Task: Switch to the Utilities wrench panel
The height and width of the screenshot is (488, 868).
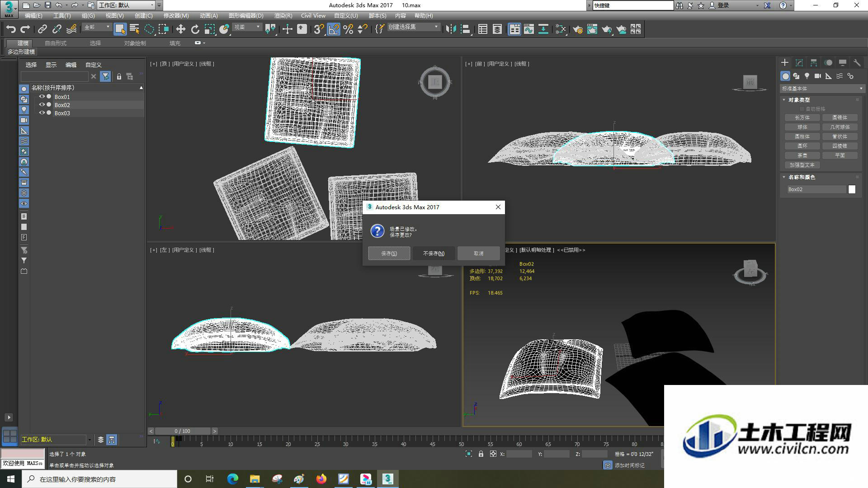Action: (857, 63)
